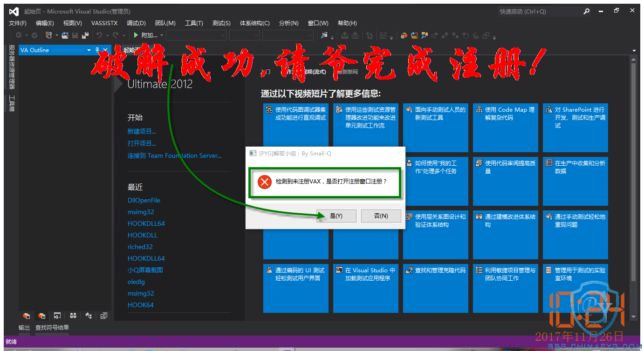The width and height of the screenshot is (644, 351).
Task: Open the VA Outline window position dropdown
Action: [x=89, y=50]
